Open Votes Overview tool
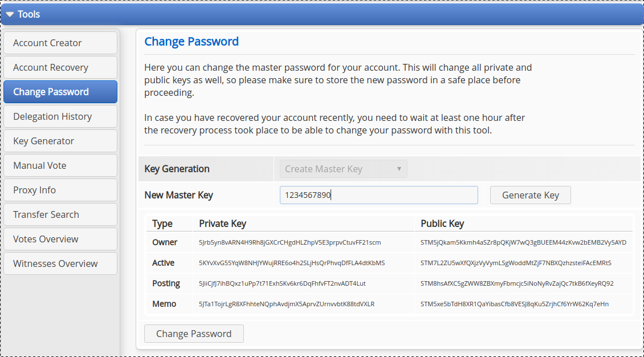The image size is (644, 357). click(x=60, y=239)
